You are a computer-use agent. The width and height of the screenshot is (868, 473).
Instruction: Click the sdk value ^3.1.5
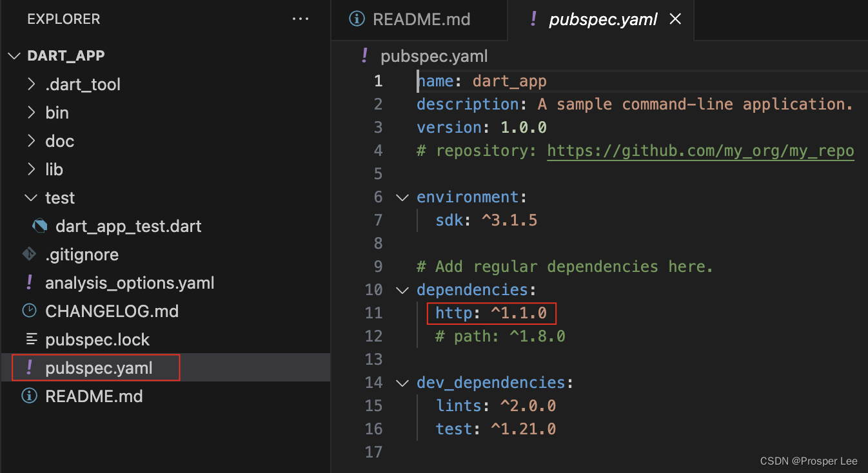(509, 220)
